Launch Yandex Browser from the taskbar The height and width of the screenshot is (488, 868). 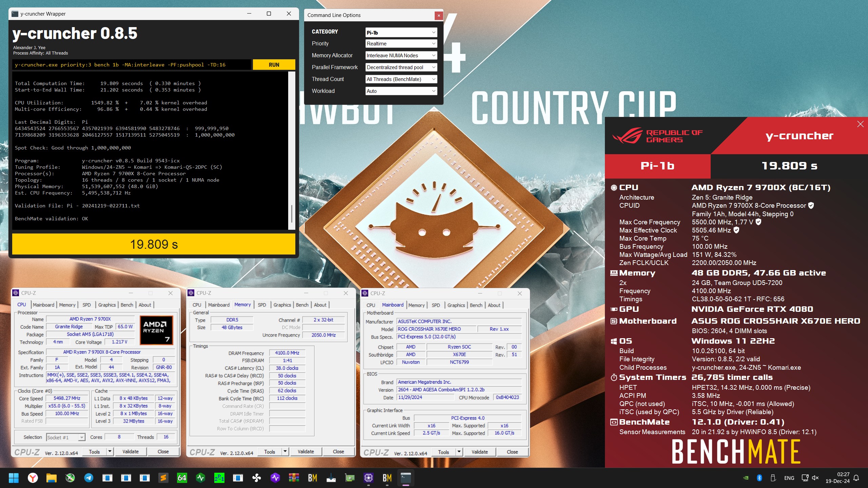[x=33, y=478]
